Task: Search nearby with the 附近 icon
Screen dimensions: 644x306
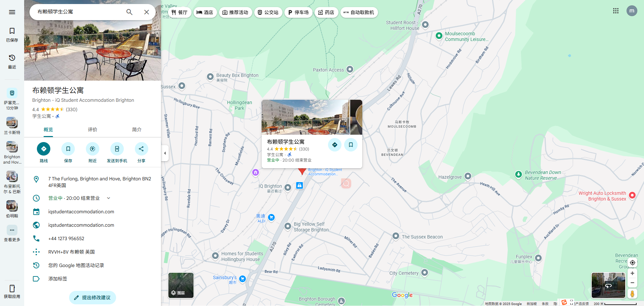Action: pos(93,149)
